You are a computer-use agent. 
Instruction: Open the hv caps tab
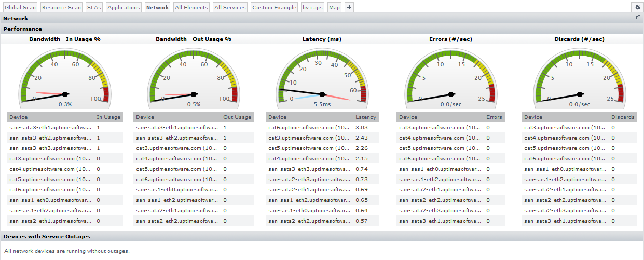pyautogui.click(x=312, y=8)
